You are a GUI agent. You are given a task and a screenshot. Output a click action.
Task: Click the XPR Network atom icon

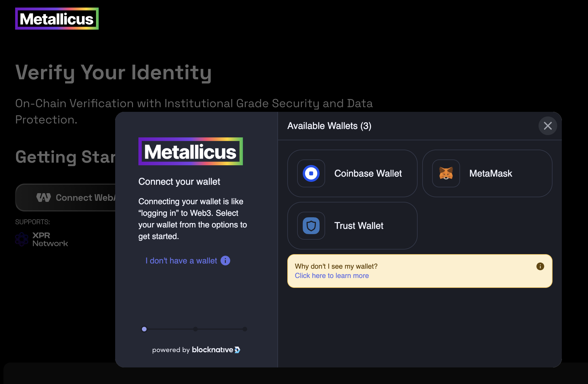pyautogui.click(x=22, y=239)
